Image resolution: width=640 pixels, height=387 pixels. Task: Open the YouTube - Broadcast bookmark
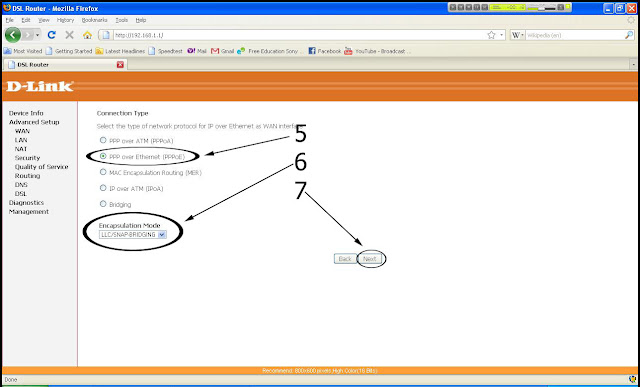click(378, 51)
